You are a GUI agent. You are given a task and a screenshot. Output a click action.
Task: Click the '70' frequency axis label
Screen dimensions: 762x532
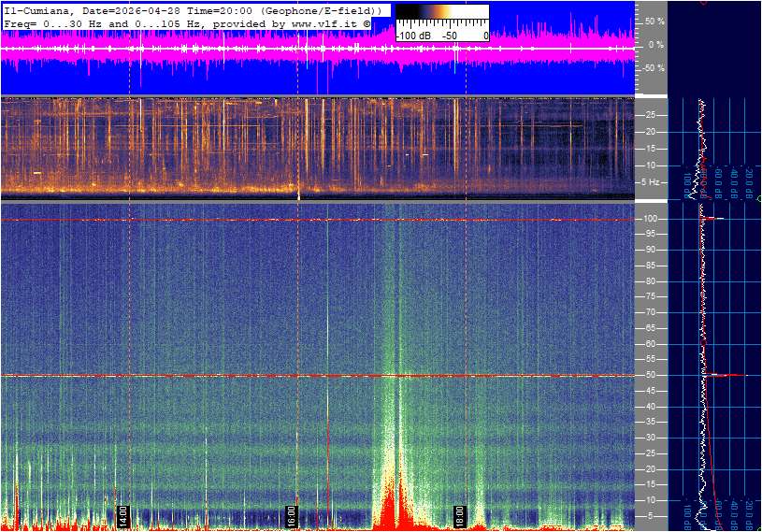click(651, 312)
